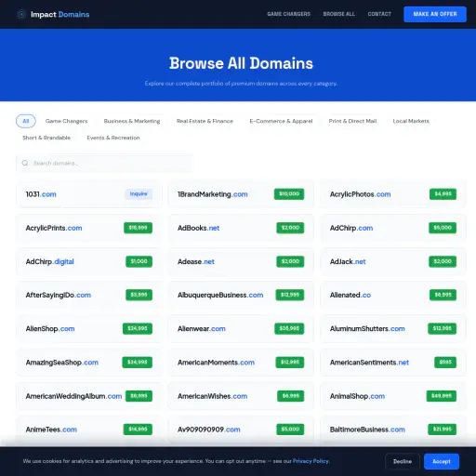Open the Privacy Policy link
This screenshot has width=476, height=476.
coord(311,461)
